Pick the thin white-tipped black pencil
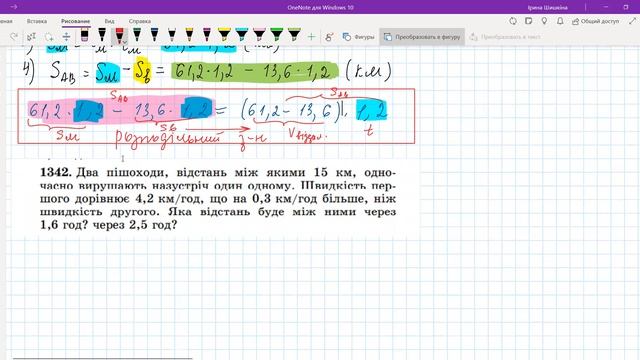 coord(172,36)
